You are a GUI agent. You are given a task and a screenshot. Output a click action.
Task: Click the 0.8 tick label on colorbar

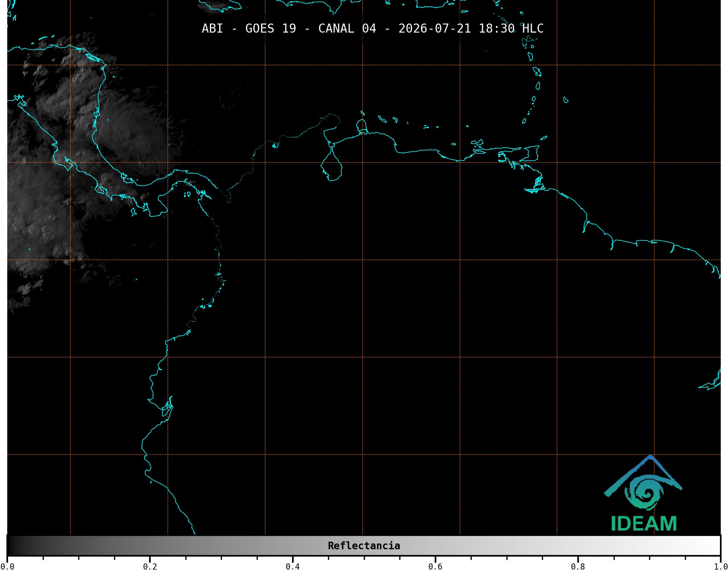coord(578,567)
